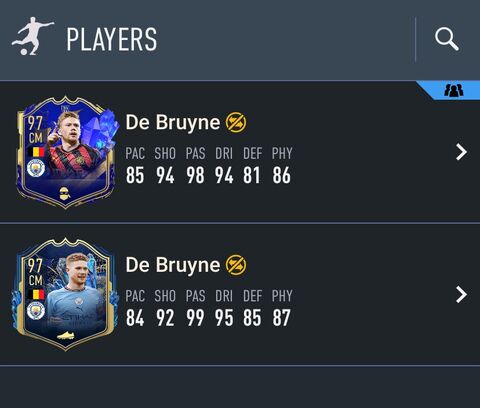Image resolution: width=480 pixels, height=408 pixels.
Task: Tap Manchester City badge on second card
Action: coord(36,311)
